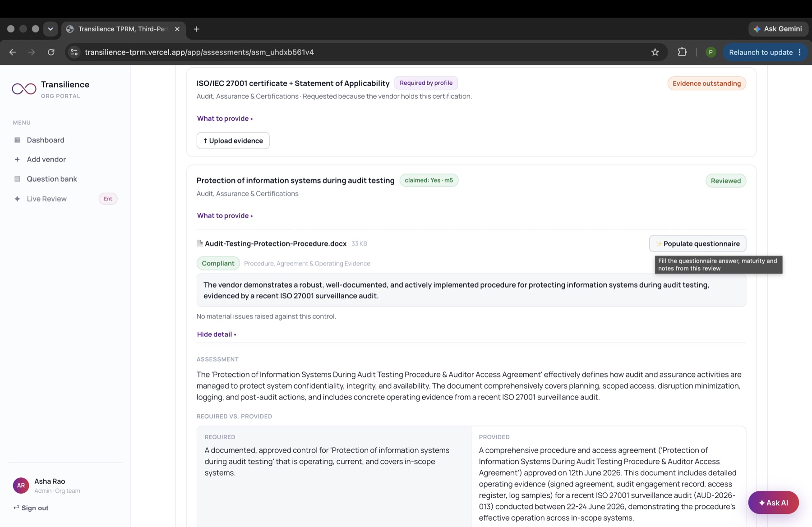Bookmark this page with star icon
Image resolution: width=812 pixels, height=527 pixels.
(655, 52)
